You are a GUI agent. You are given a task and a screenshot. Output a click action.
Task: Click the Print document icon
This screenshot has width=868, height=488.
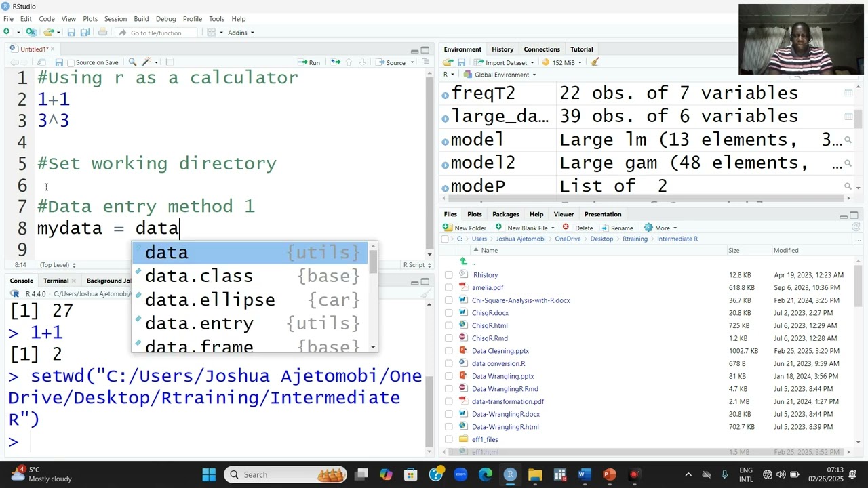tap(102, 33)
